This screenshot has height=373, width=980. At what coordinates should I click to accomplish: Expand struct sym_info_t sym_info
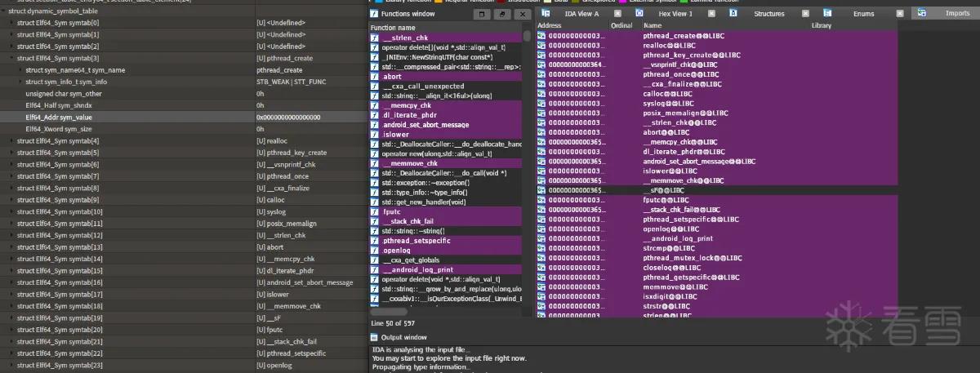[x=20, y=82]
